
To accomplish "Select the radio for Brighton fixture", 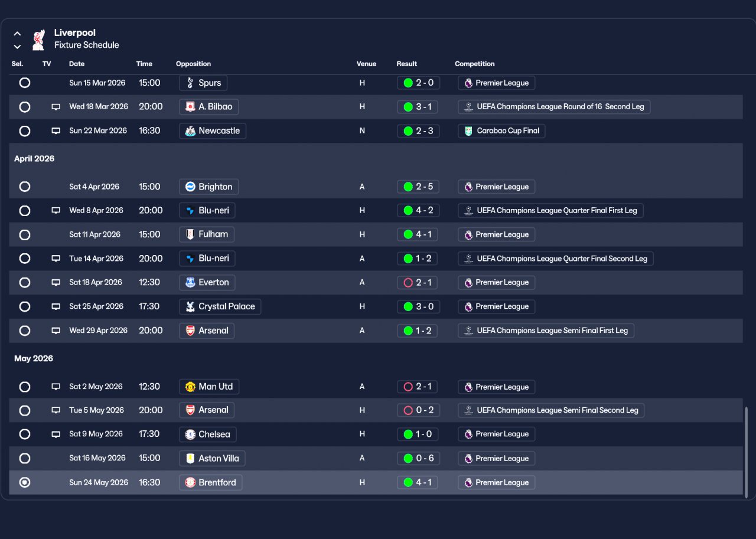I will click(x=25, y=187).
